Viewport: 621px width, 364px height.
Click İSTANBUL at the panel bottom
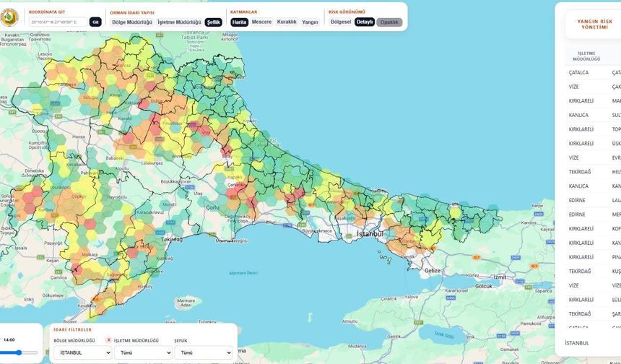[577, 343]
